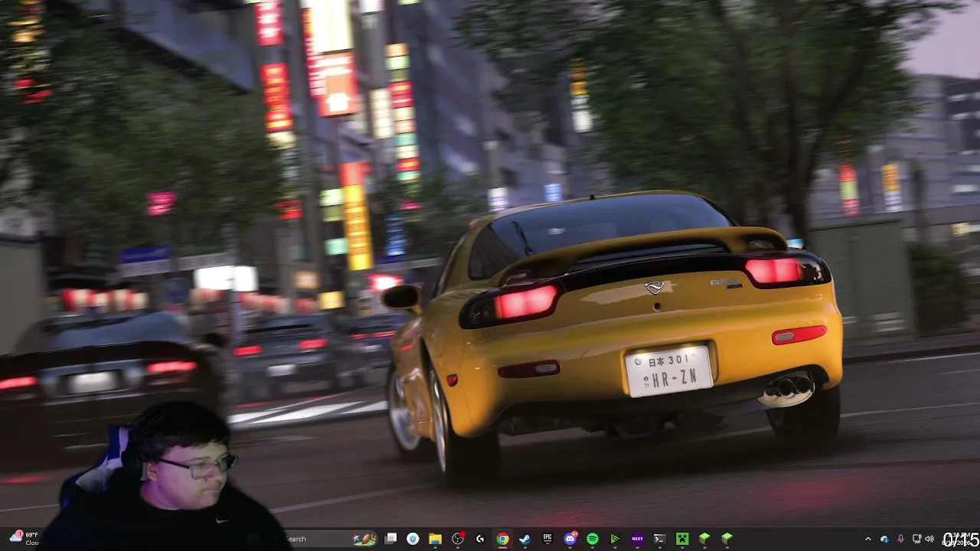Open network settings from the system tray icon

tap(916, 539)
